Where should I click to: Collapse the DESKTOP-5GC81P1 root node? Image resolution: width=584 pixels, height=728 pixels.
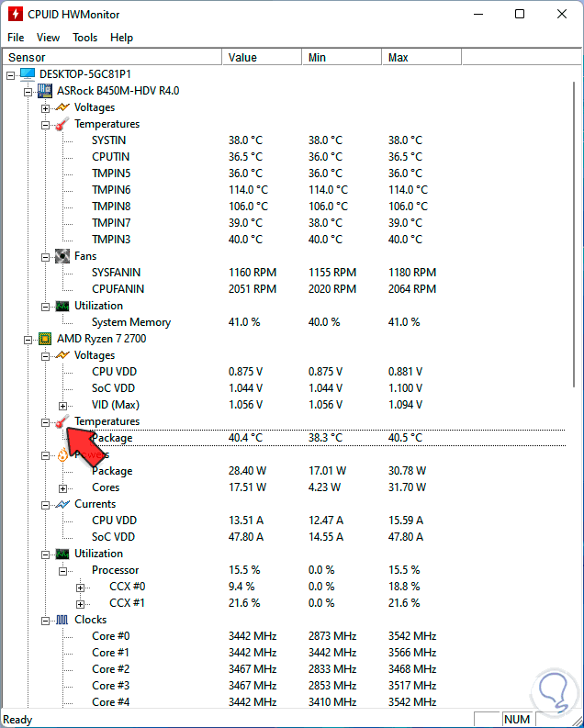[11, 75]
